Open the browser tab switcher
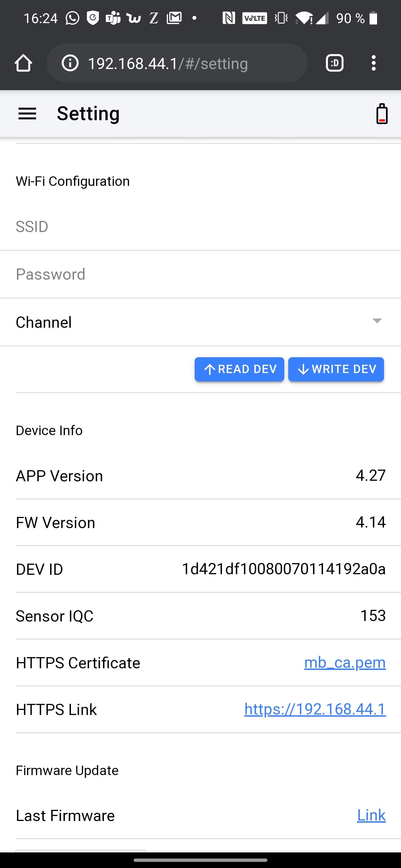 (x=334, y=63)
